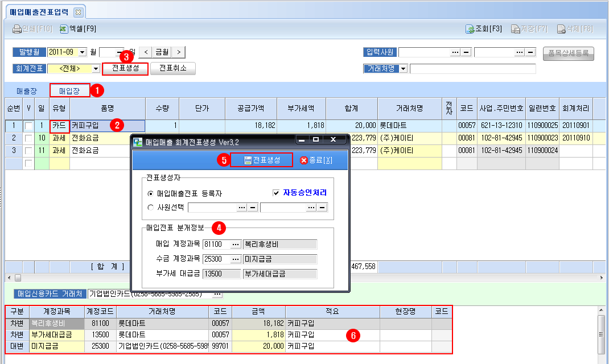Click the 조회 (F3) search icon
This screenshot has height=364, width=609.
coord(470,29)
